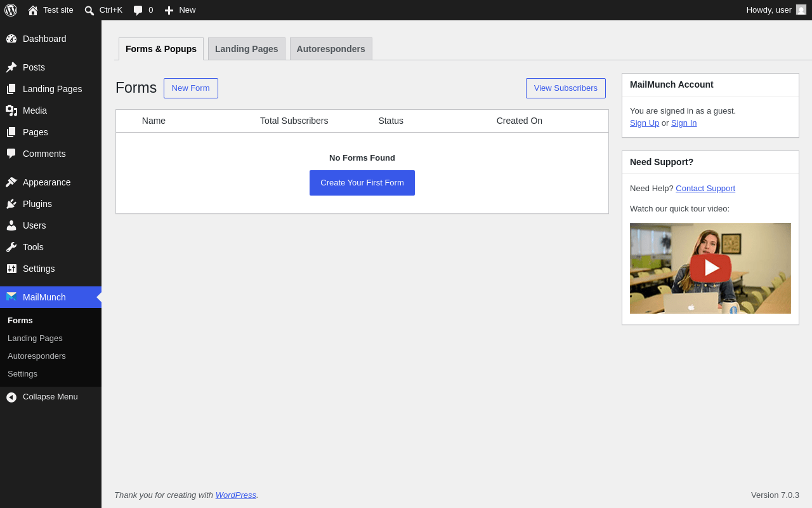Click the WordPress logo icon
The image size is (812, 508).
[11, 10]
